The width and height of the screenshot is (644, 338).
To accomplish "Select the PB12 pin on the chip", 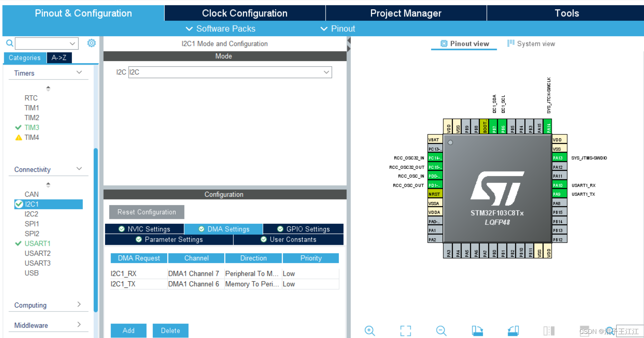I will pyautogui.click(x=559, y=240).
